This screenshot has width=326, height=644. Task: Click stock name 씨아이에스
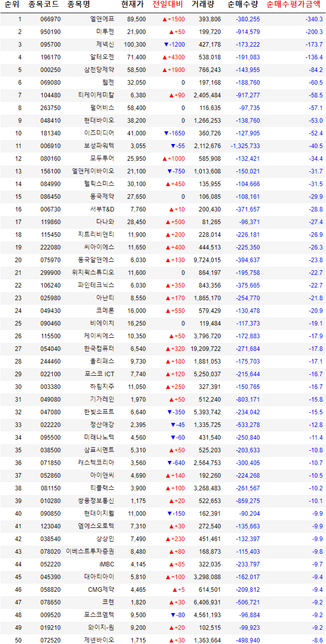tap(99, 247)
